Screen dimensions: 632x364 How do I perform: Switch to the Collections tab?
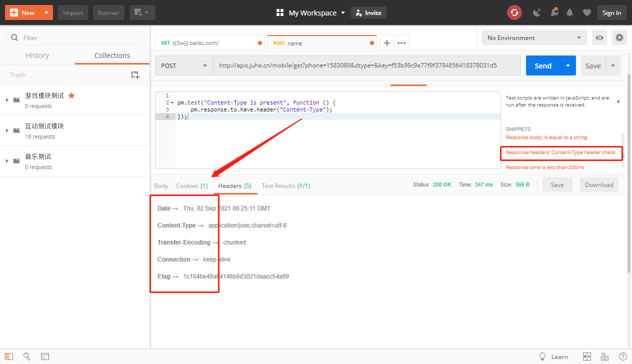112,55
